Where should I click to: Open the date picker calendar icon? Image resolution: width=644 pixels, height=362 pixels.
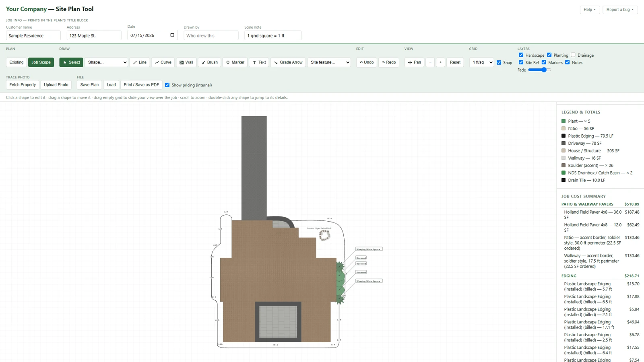(x=172, y=35)
